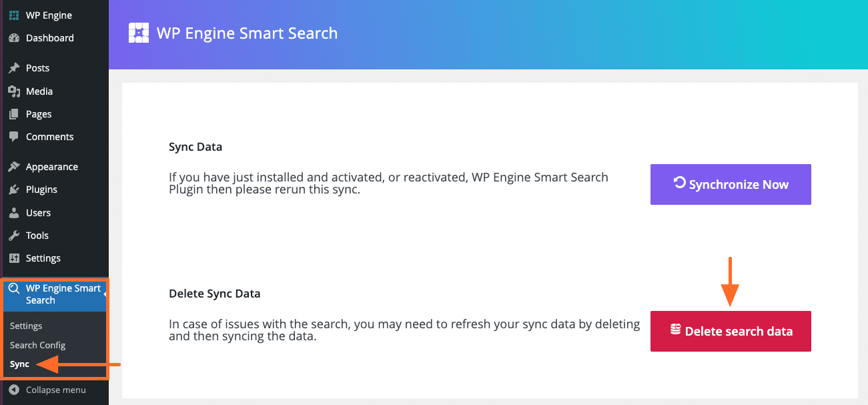Select the Pages document icon

pyautogui.click(x=15, y=113)
